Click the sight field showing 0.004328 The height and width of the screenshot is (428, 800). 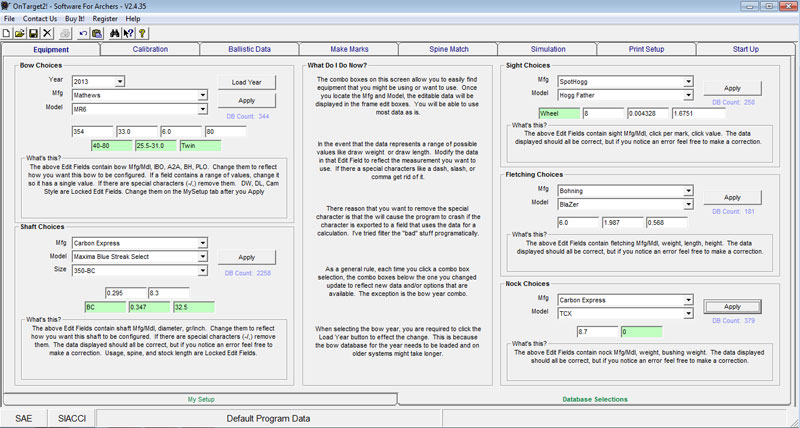(x=648, y=113)
